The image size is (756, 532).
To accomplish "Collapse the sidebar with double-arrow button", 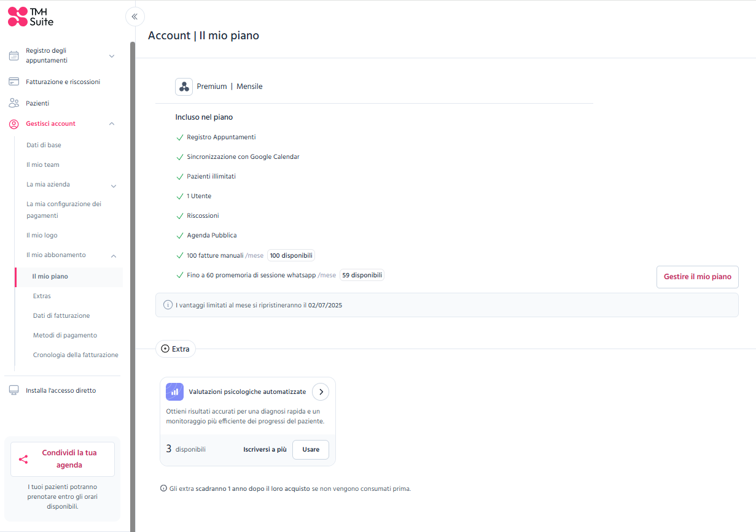I will tap(135, 17).
